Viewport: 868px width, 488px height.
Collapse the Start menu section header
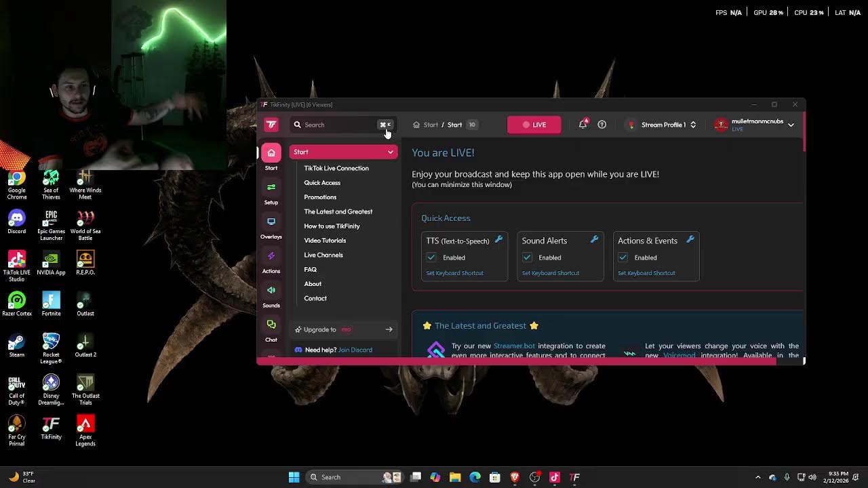pyautogui.click(x=343, y=152)
